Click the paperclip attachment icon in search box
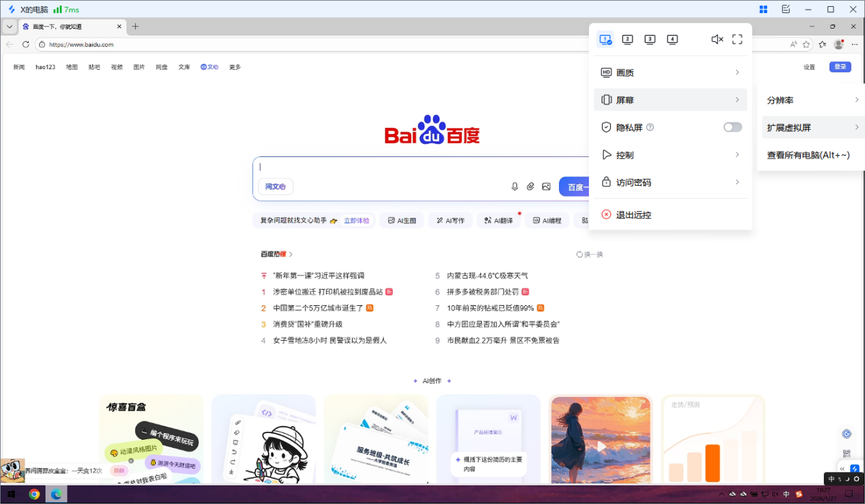 tap(530, 186)
